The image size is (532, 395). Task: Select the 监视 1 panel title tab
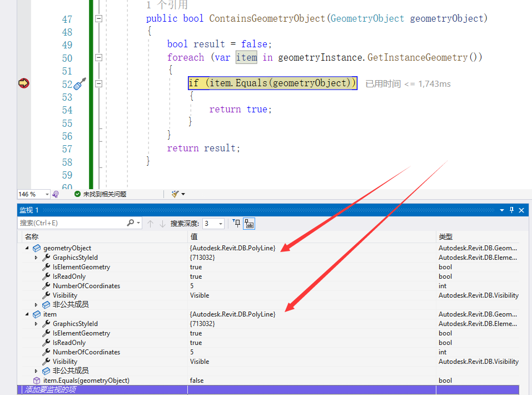pyautogui.click(x=28, y=210)
